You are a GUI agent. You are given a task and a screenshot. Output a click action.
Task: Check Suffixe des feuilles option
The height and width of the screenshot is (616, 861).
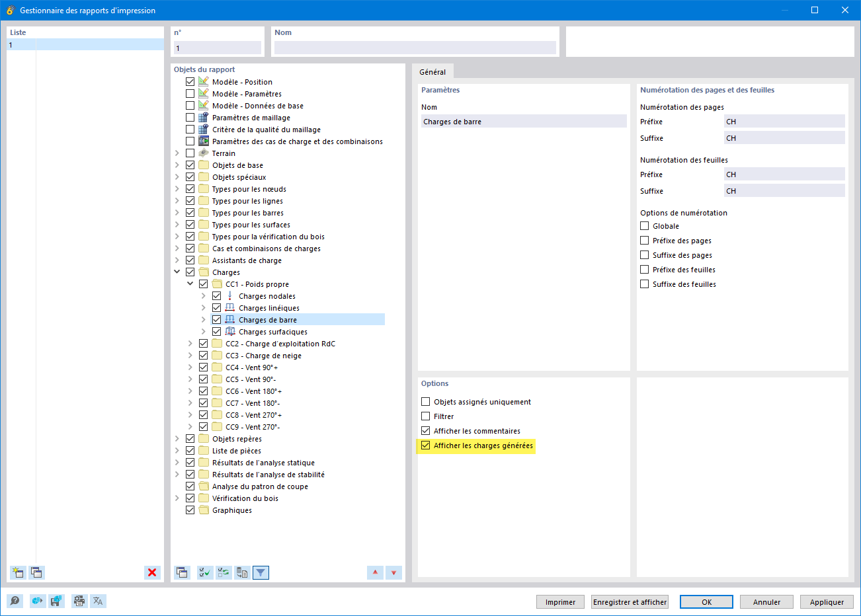click(x=645, y=284)
